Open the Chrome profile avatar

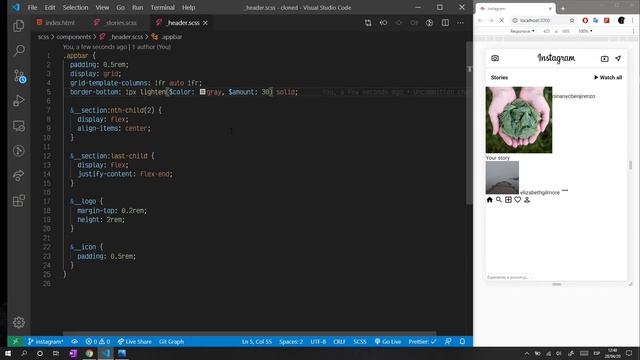coord(621,20)
